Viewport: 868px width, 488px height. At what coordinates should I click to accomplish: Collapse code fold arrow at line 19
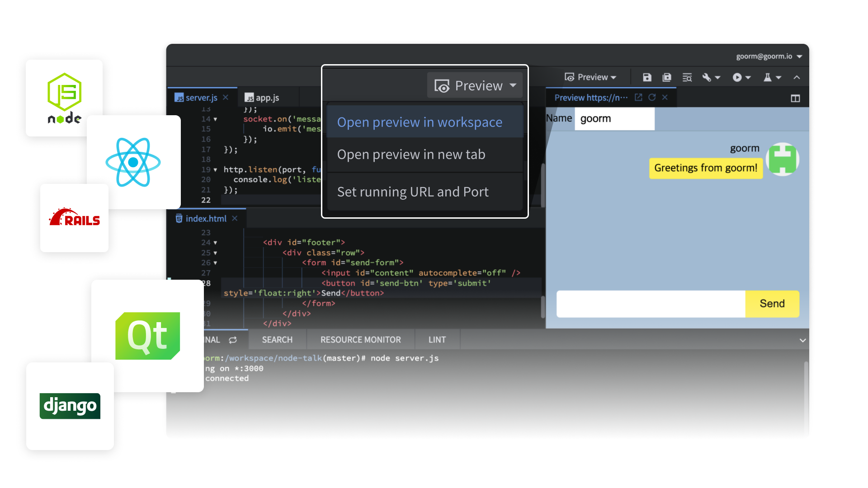pos(215,170)
